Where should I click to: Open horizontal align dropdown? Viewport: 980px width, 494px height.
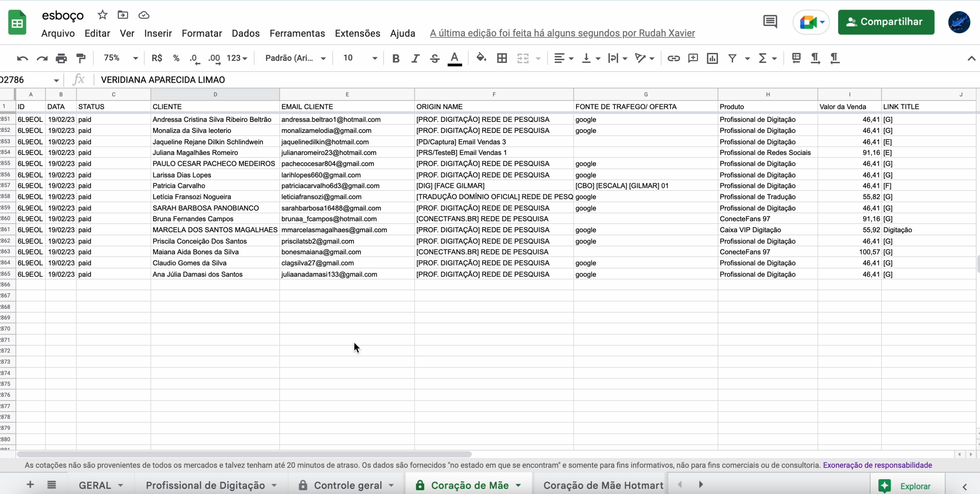point(563,58)
